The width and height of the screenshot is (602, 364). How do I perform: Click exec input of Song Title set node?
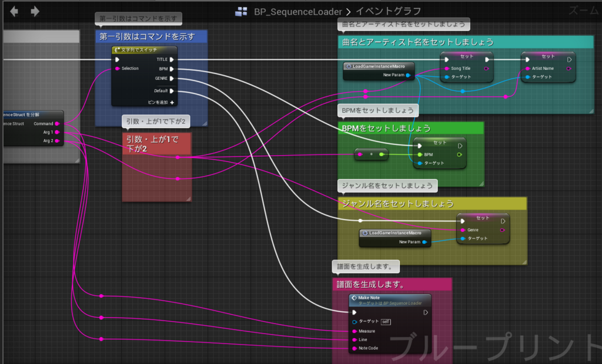coord(447,59)
